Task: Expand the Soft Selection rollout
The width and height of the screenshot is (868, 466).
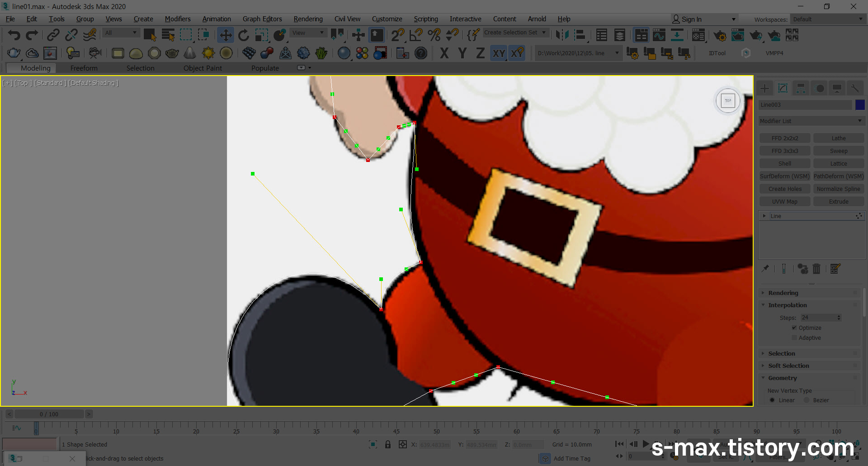Action: (810, 366)
